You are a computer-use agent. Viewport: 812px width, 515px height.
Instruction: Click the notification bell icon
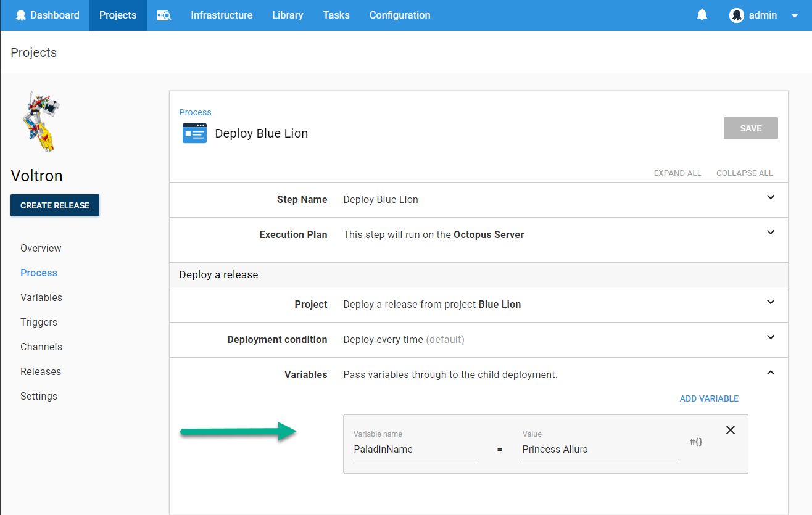coord(702,15)
